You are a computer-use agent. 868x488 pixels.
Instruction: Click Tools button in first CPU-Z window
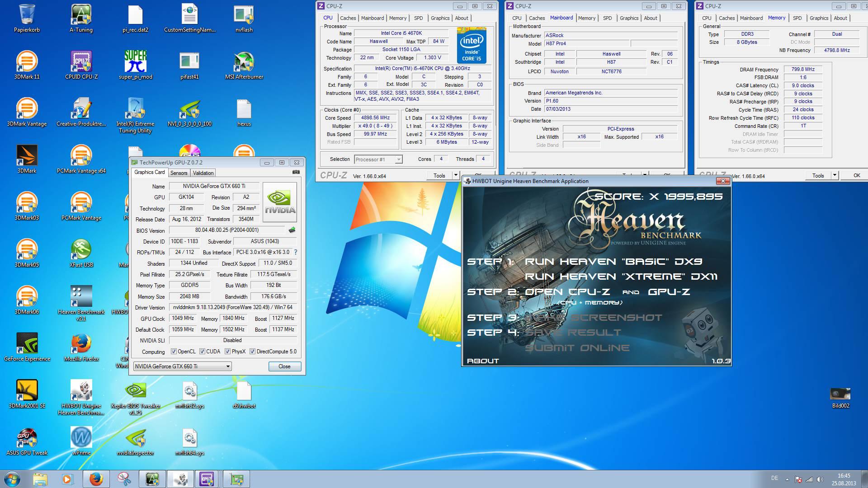pyautogui.click(x=439, y=176)
